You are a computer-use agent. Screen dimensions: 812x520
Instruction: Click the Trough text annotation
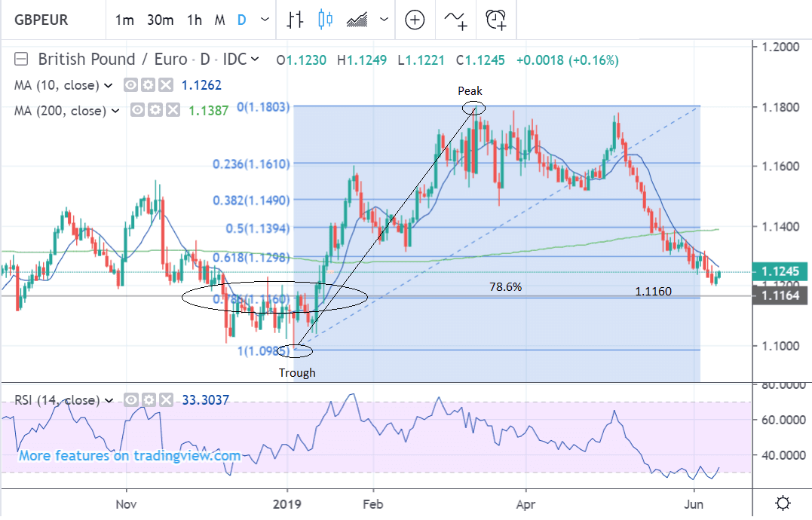[x=297, y=373]
